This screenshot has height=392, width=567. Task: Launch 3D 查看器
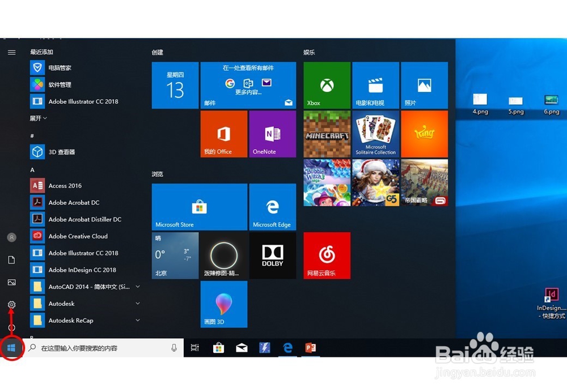point(86,152)
